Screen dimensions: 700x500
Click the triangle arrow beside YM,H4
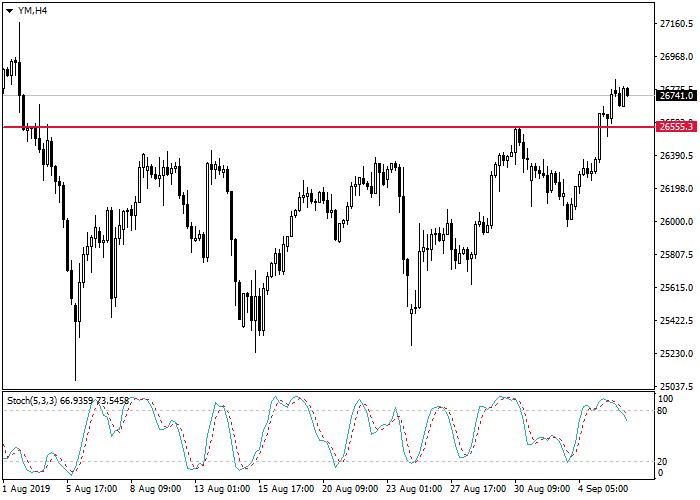click(x=9, y=10)
